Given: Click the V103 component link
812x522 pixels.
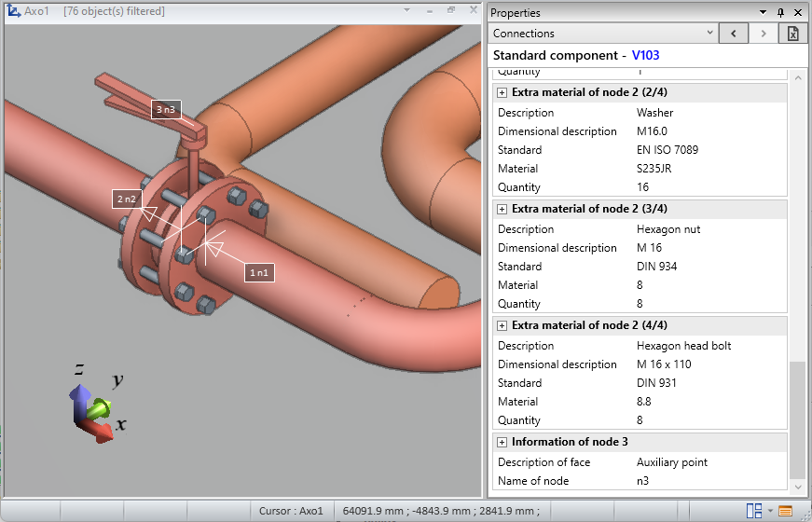Looking at the screenshot, I should (645, 55).
